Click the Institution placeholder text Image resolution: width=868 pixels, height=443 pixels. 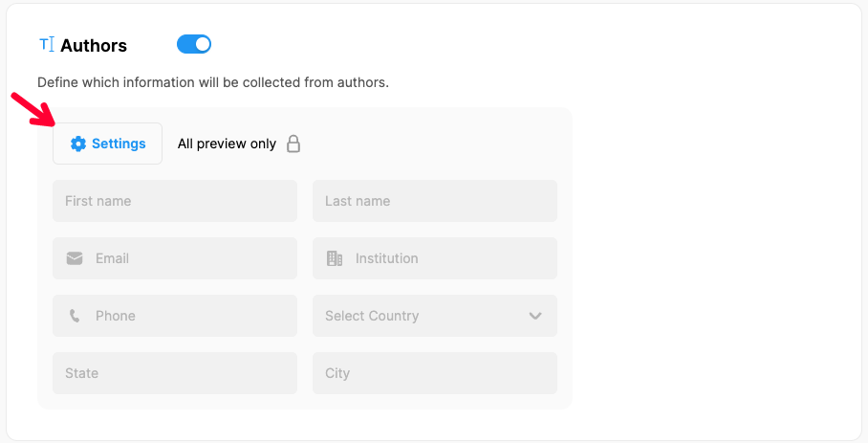tap(386, 258)
